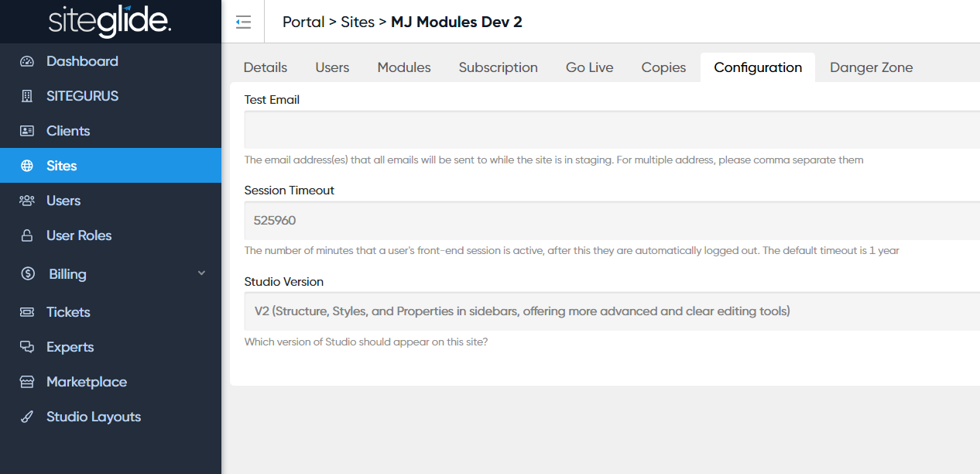Click the User Roles padlock icon

[27, 235]
